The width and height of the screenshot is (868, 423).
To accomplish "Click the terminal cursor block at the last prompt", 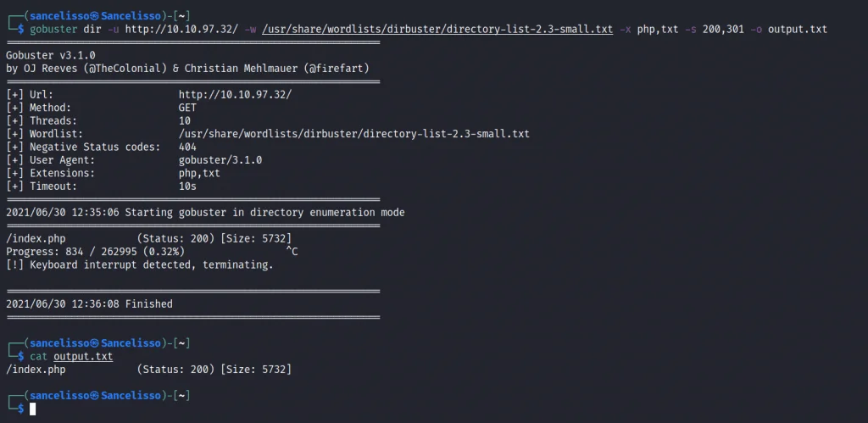I will [x=33, y=409].
